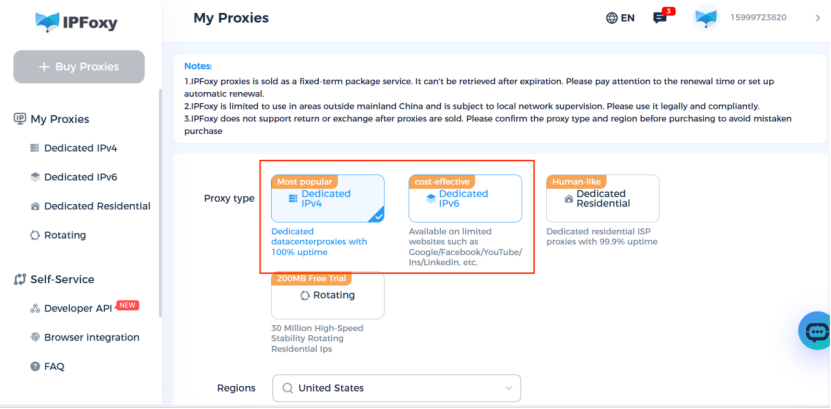Go to Rotating in the sidebar
This screenshot has width=831, height=409.
click(x=65, y=236)
